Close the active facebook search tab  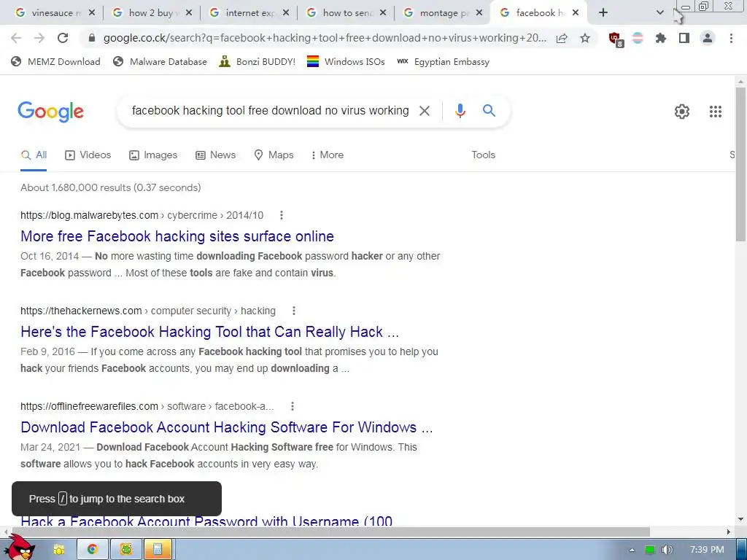576,13
